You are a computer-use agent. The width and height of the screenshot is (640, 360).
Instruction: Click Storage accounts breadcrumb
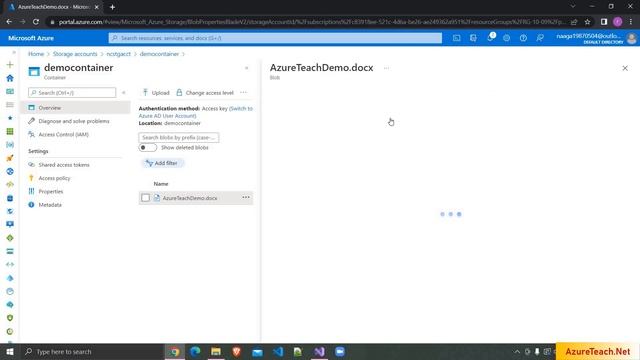click(75, 54)
